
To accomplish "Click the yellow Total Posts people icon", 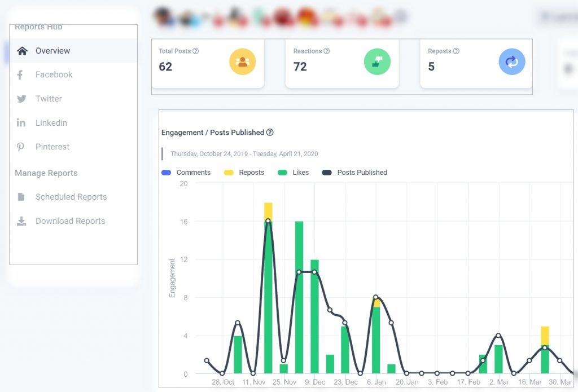I will click(x=242, y=61).
